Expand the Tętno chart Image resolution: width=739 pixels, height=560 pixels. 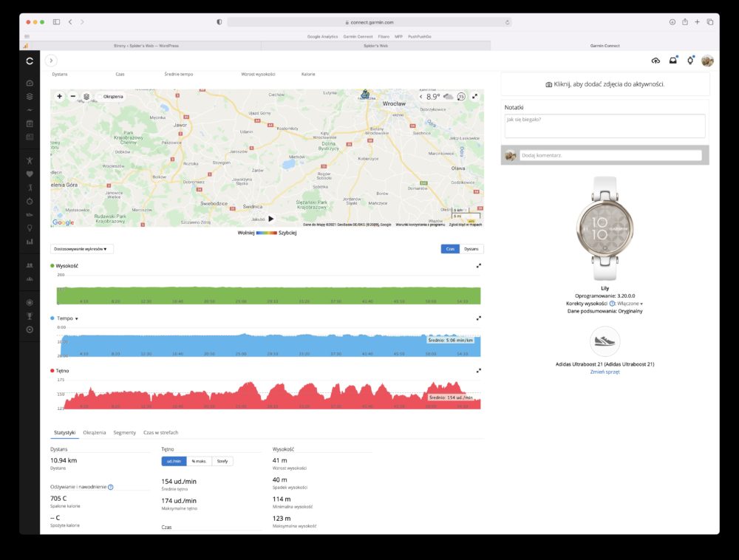click(478, 371)
